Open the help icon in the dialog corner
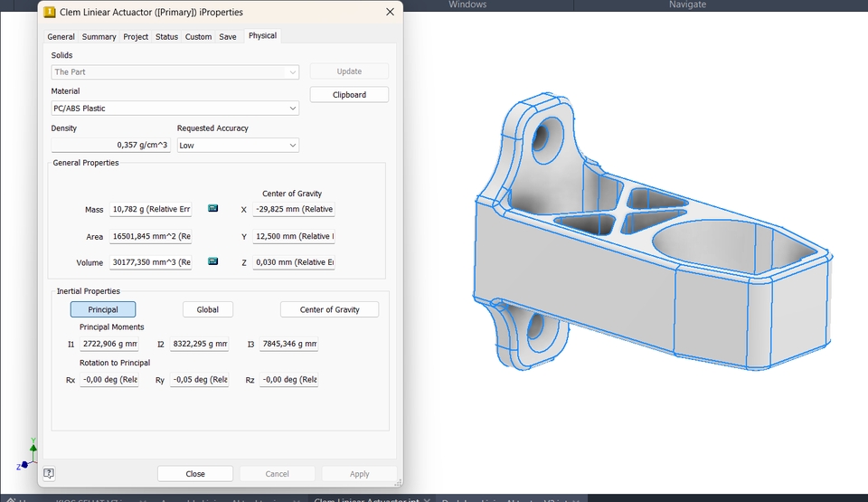 coord(49,473)
